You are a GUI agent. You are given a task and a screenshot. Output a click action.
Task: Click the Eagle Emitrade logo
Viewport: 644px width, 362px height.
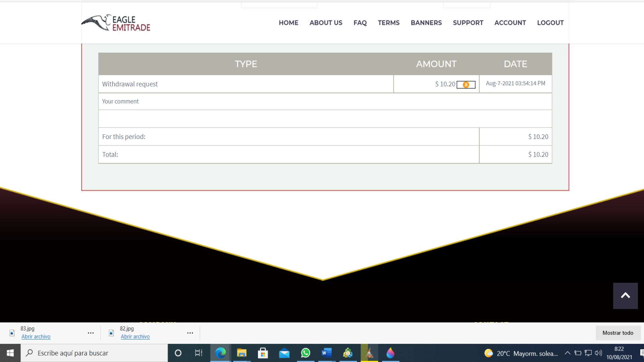[116, 23]
